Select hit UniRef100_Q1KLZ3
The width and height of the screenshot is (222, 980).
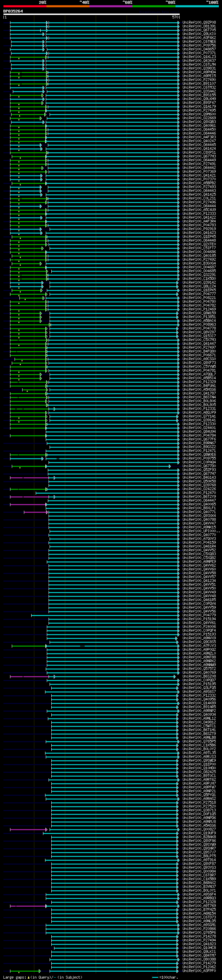coord(199,57)
